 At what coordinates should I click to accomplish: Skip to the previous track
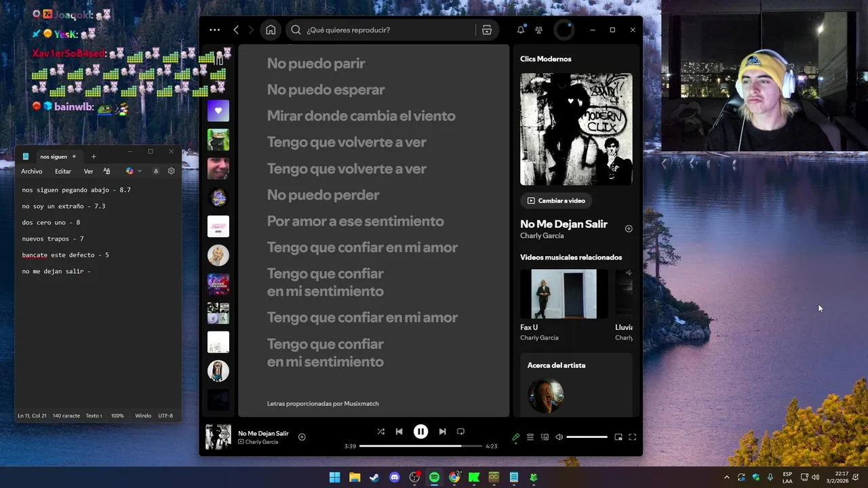[x=399, y=432]
